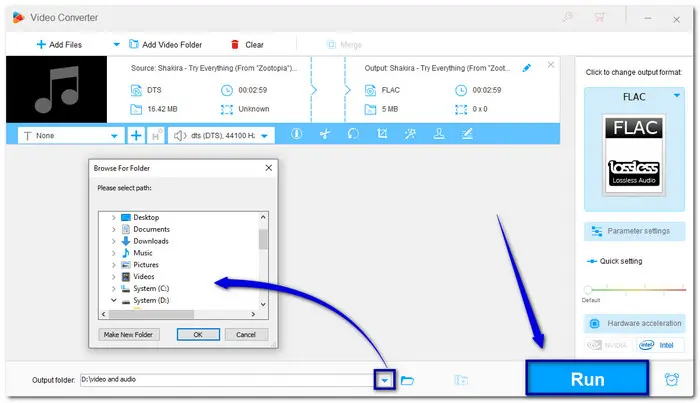Click the NVIDIA acceleration option

608,345
